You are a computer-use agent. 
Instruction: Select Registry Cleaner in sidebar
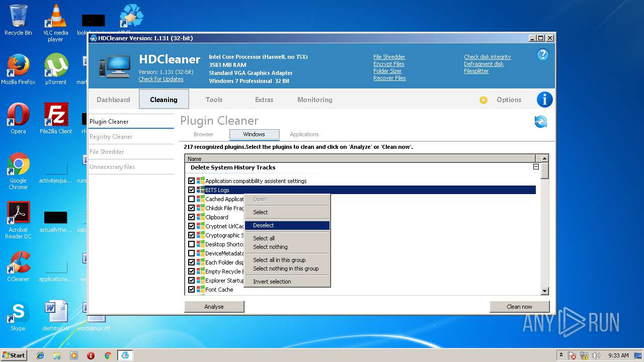(x=131, y=137)
